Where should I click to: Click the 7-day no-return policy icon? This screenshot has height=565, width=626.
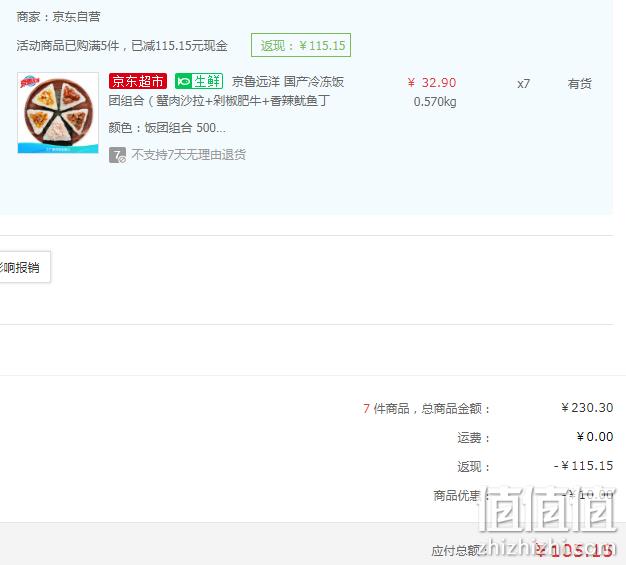(117, 155)
